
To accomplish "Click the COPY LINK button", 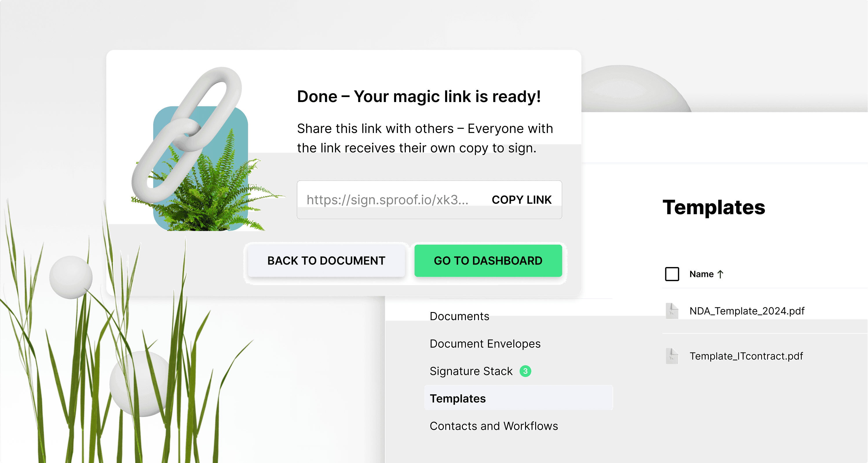I will pos(522,200).
